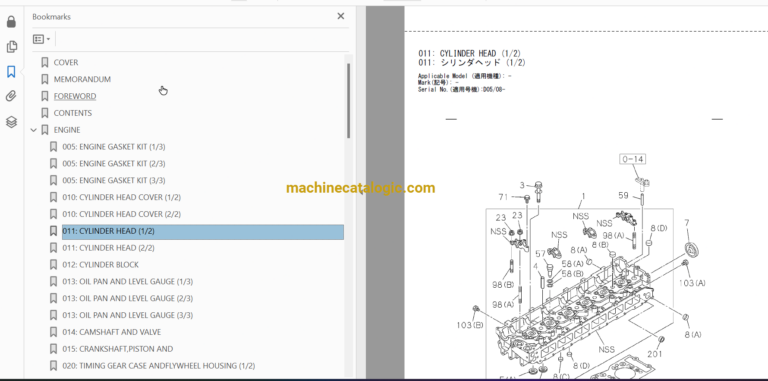Open 005: ENGINE GASKET KIT (2/3)
The width and height of the screenshot is (768, 381).
pyautogui.click(x=114, y=163)
